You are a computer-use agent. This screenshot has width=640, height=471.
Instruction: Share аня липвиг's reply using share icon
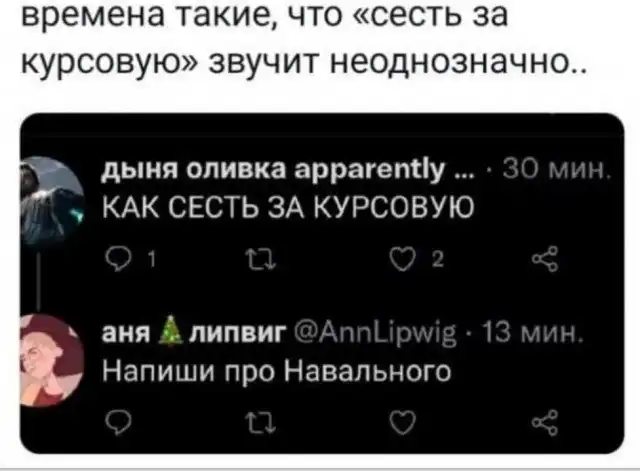(545, 422)
